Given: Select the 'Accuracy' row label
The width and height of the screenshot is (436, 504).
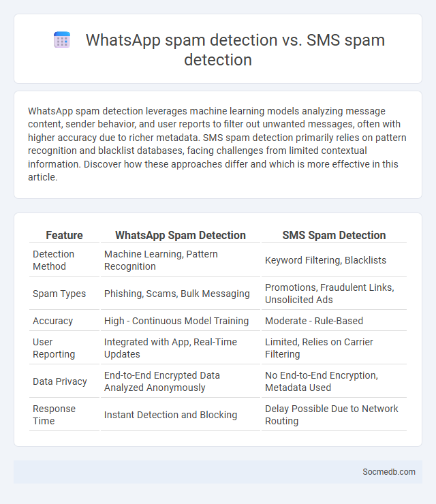Looking at the screenshot, I should [x=64, y=321].
